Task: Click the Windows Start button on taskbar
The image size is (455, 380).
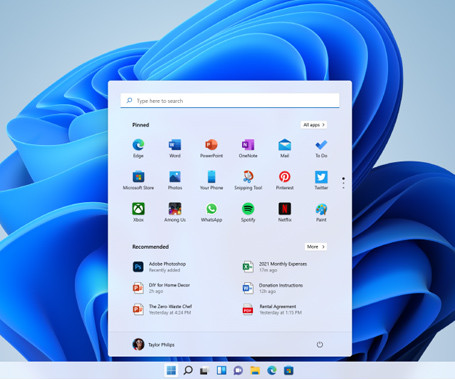Action: click(x=171, y=370)
